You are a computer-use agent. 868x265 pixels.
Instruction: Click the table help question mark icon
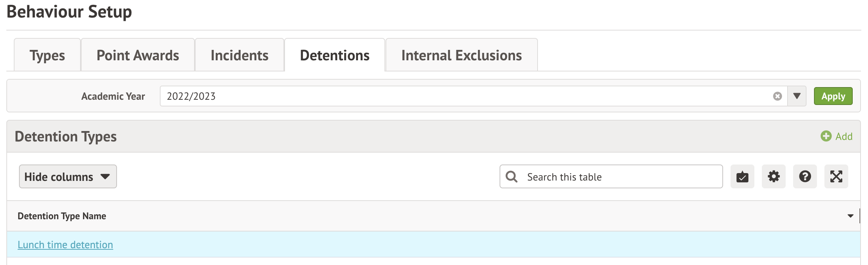pos(805,176)
